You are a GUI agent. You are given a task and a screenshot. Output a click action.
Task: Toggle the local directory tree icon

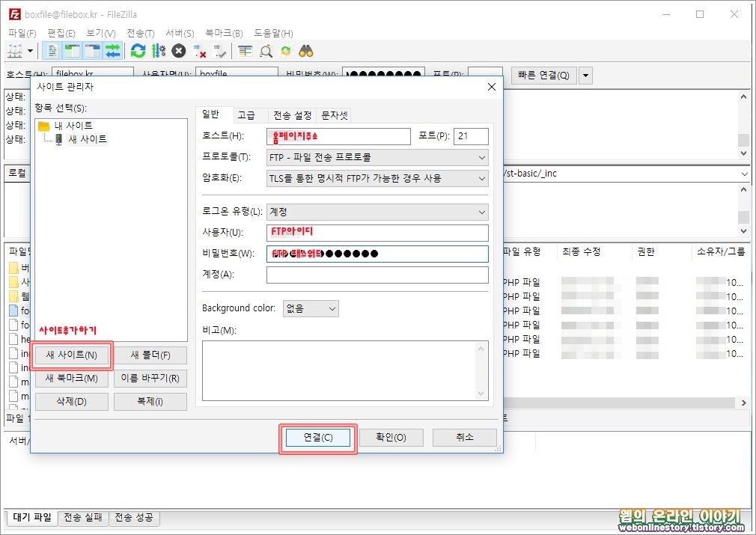coord(70,50)
